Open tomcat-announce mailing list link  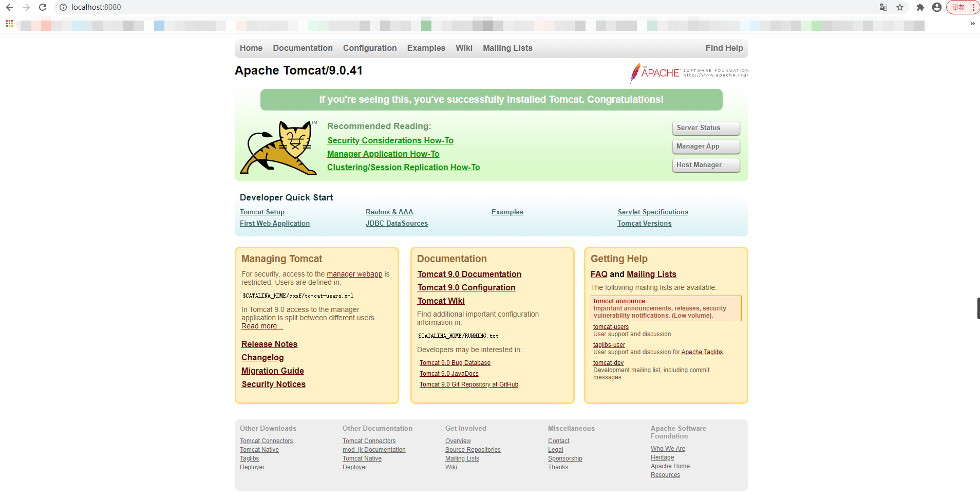tap(619, 301)
